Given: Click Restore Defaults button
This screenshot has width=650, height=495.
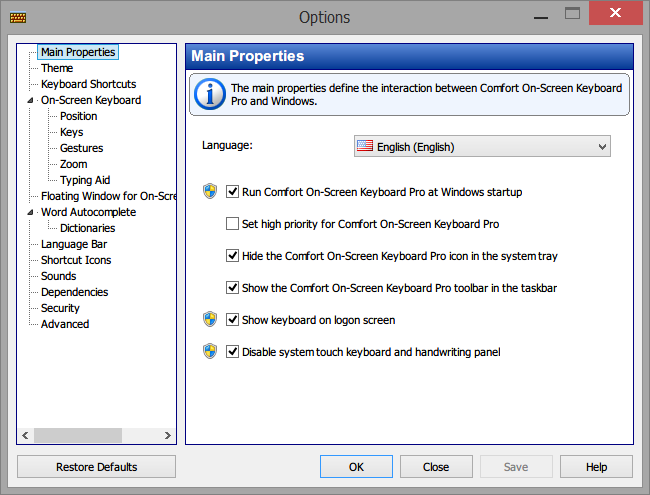Looking at the screenshot, I should coord(97,467).
